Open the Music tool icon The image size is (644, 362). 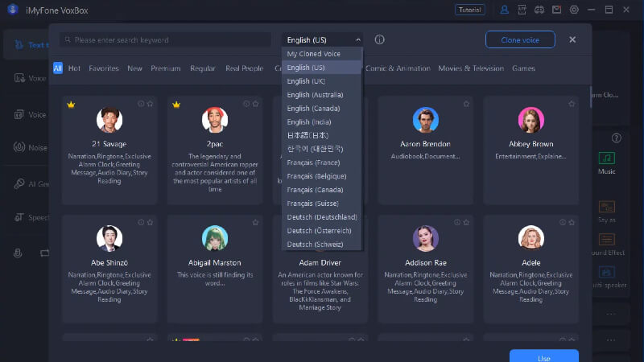click(x=607, y=158)
